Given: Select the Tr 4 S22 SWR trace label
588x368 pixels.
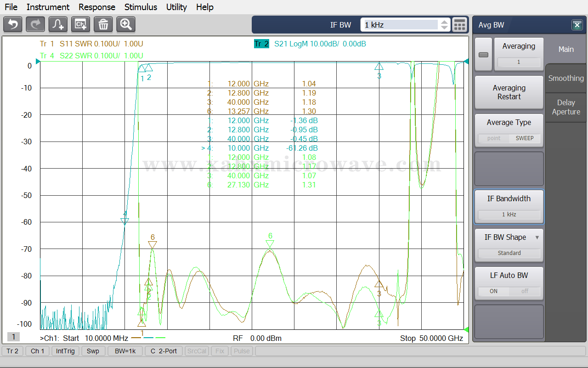Looking at the screenshot, I should point(91,56).
